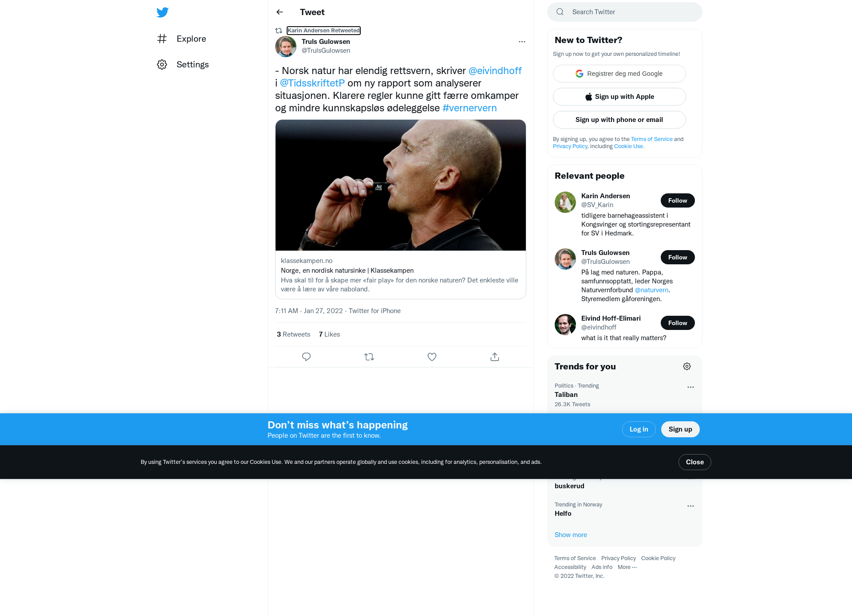Open Trends settings gear icon
This screenshot has width=852, height=616.
pyautogui.click(x=687, y=366)
